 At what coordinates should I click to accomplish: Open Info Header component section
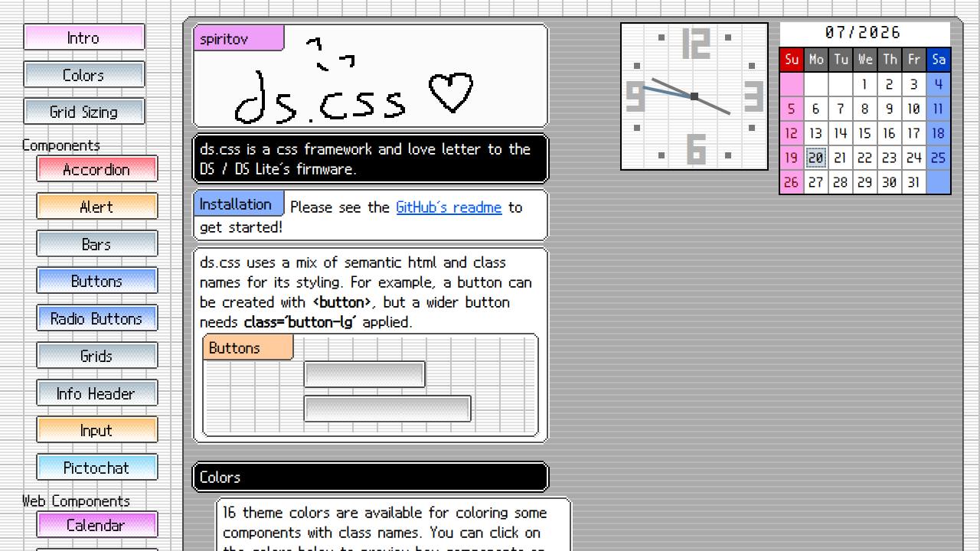pyautogui.click(x=97, y=393)
